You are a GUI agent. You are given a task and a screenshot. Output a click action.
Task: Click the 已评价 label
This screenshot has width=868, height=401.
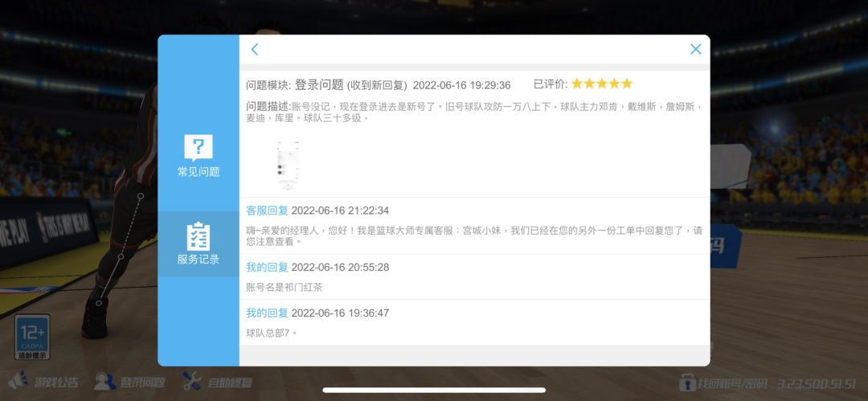tap(551, 84)
